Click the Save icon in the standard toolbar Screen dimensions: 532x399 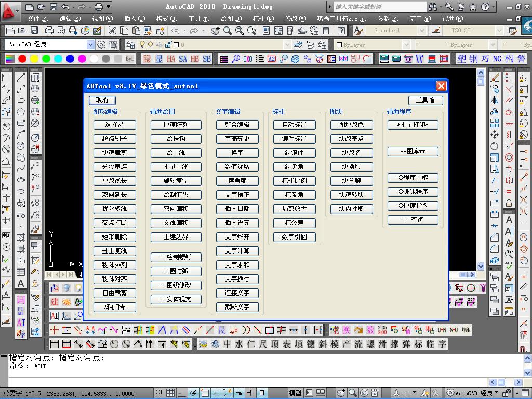tap(34, 31)
